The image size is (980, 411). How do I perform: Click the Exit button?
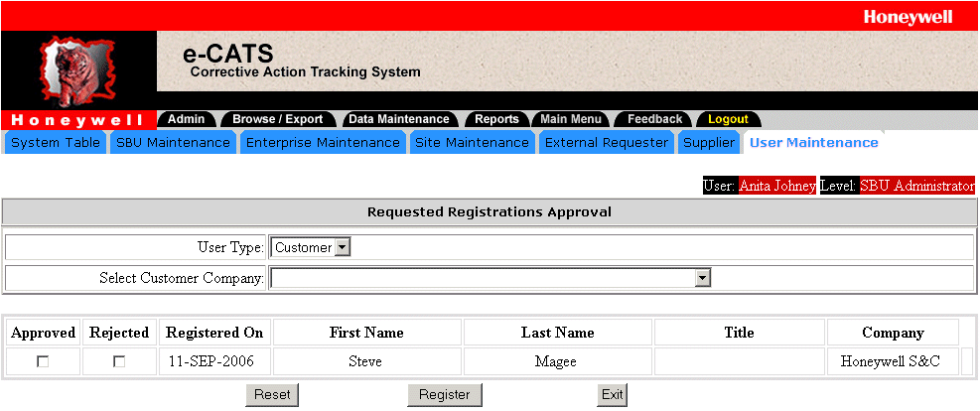pos(613,395)
